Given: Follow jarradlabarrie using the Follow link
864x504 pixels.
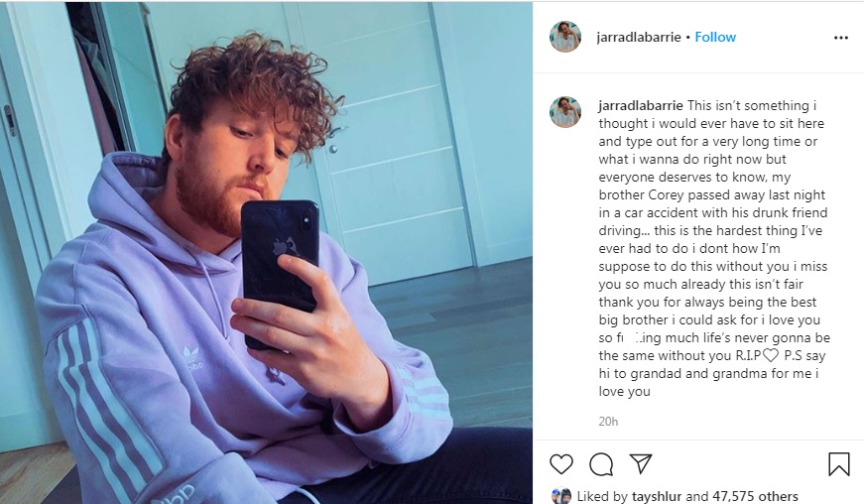Looking at the screenshot, I should [x=715, y=37].
